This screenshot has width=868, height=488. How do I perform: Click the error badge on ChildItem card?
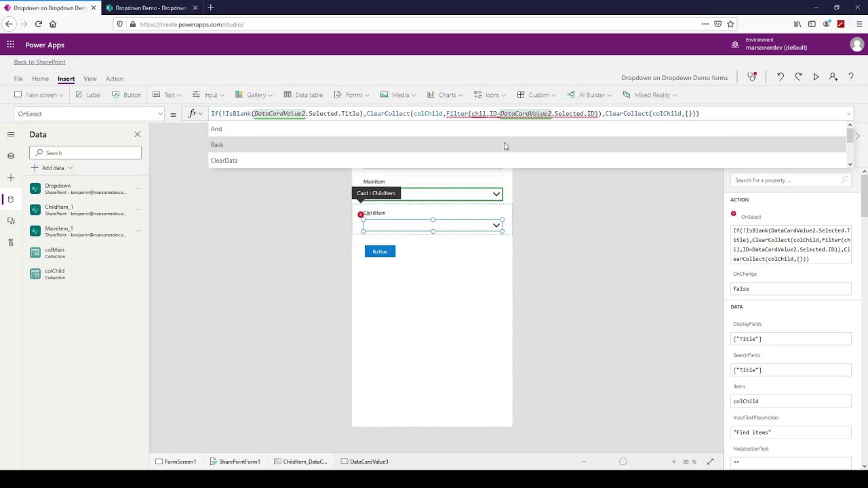coord(361,215)
